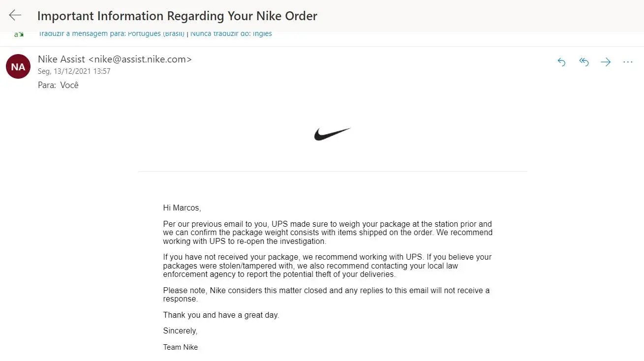Click the date Seg, 13/12/2021 13:57
Viewport: 644px width, 361px height.
[74, 71]
